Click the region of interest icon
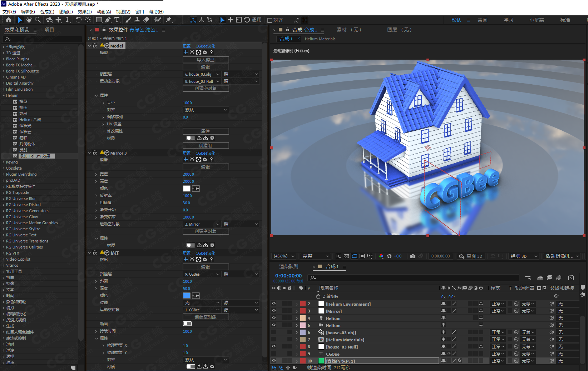The height and width of the screenshot is (371, 588). click(362, 256)
